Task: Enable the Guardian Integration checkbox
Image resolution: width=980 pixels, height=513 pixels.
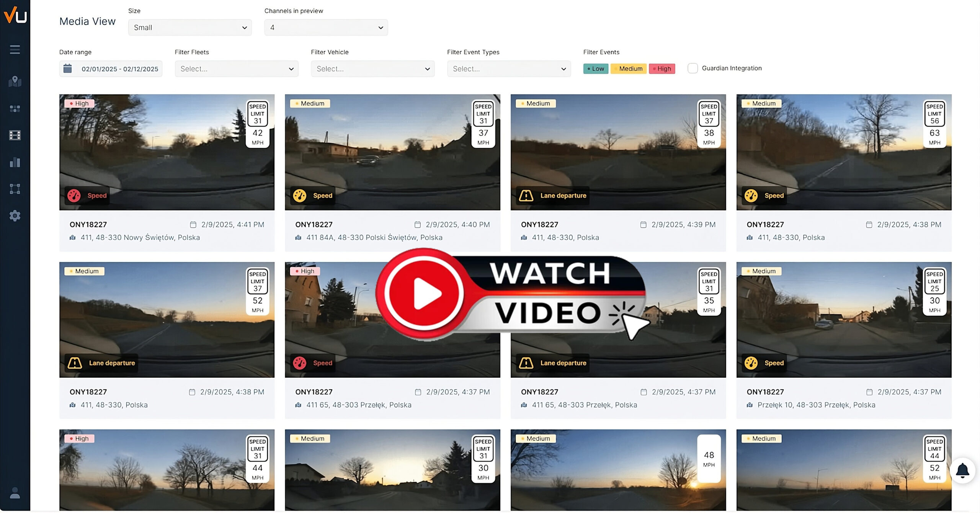Action: tap(693, 68)
